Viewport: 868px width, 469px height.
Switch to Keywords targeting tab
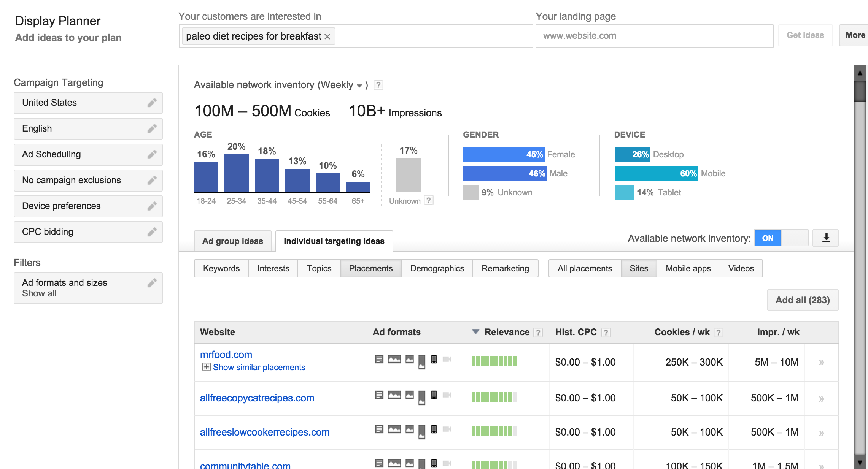coord(221,268)
